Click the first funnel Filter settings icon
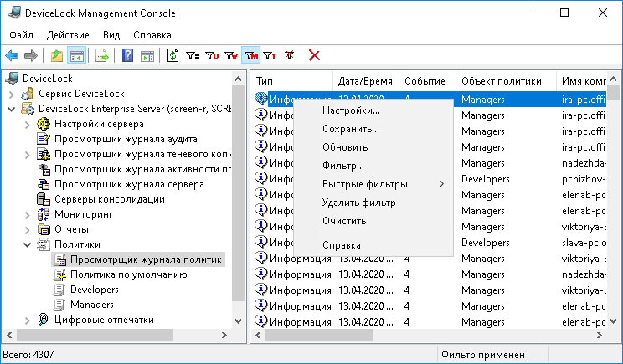The width and height of the screenshot is (623, 364). [193, 56]
